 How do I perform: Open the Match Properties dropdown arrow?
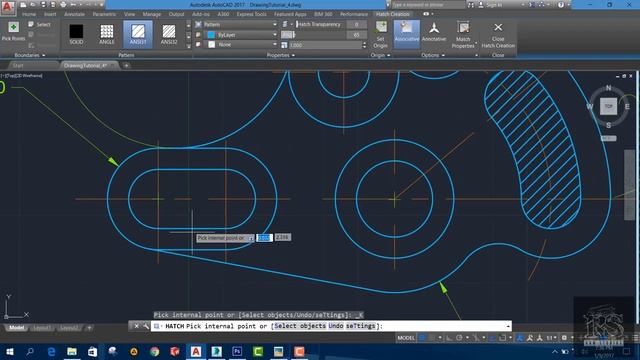click(x=476, y=42)
